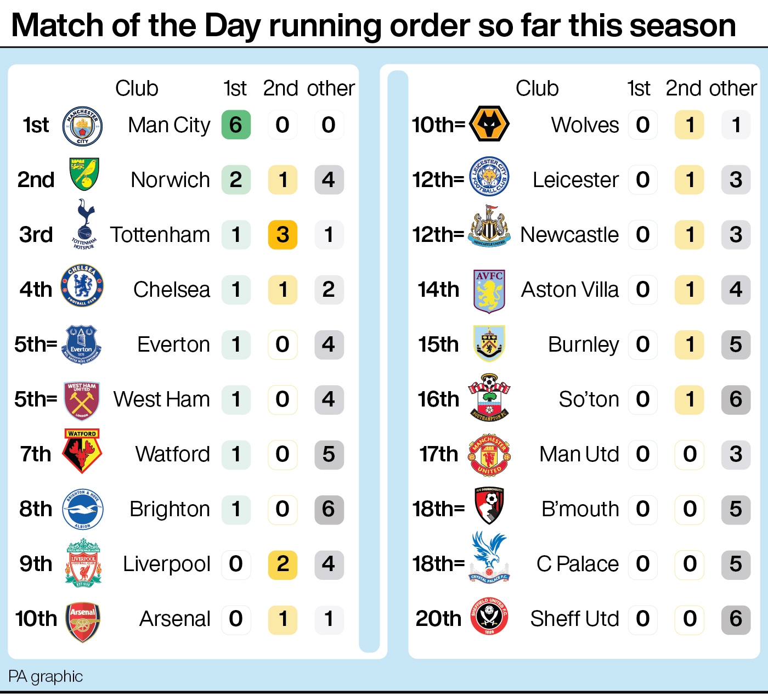Select the Brighton team name
Image resolution: width=768 pixels, height=700 pixels.
170,510
